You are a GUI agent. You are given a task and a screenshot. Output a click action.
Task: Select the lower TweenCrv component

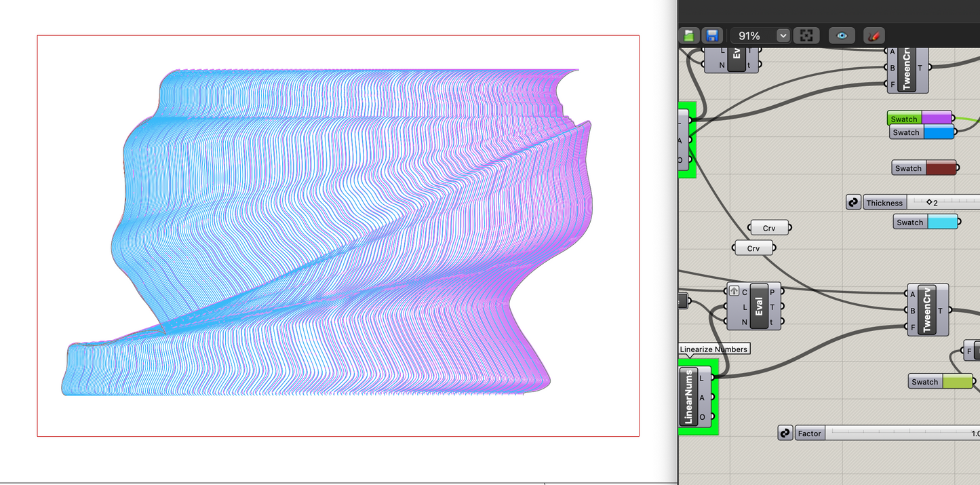[x=927, y=310]
